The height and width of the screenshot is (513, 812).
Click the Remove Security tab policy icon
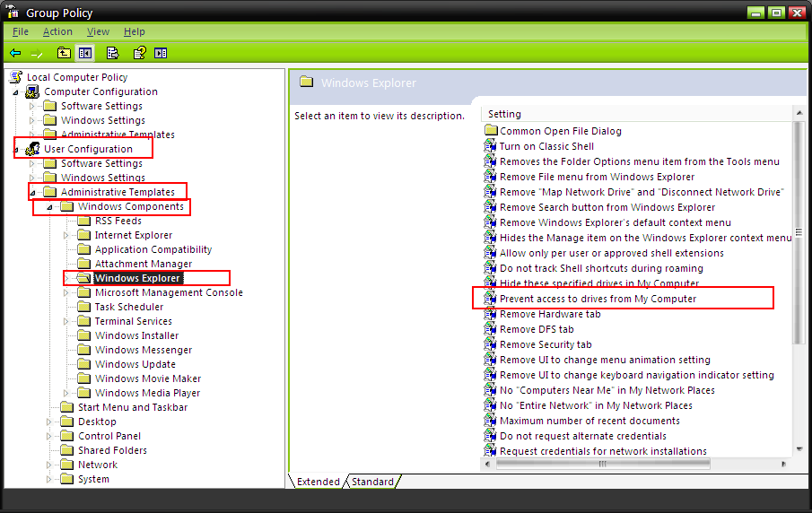pos(490,344)
